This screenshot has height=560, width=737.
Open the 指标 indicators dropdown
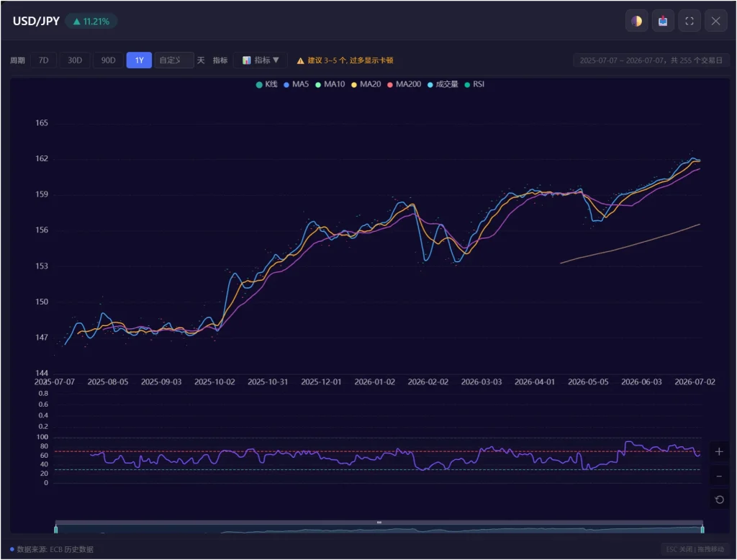point(261,60)
